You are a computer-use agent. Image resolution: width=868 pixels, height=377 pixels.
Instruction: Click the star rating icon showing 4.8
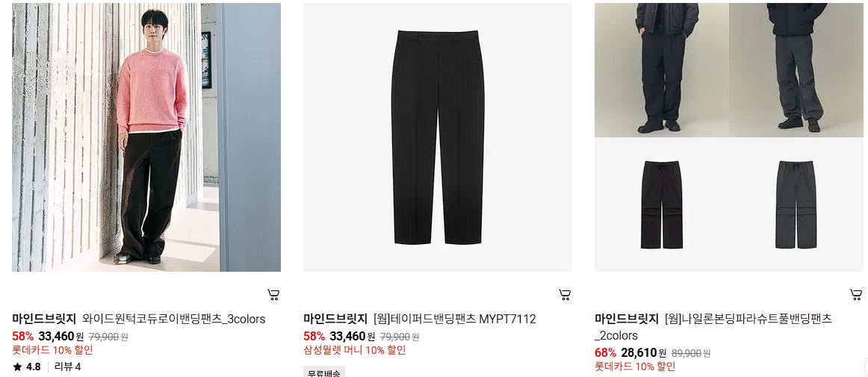tap(18, 367)
